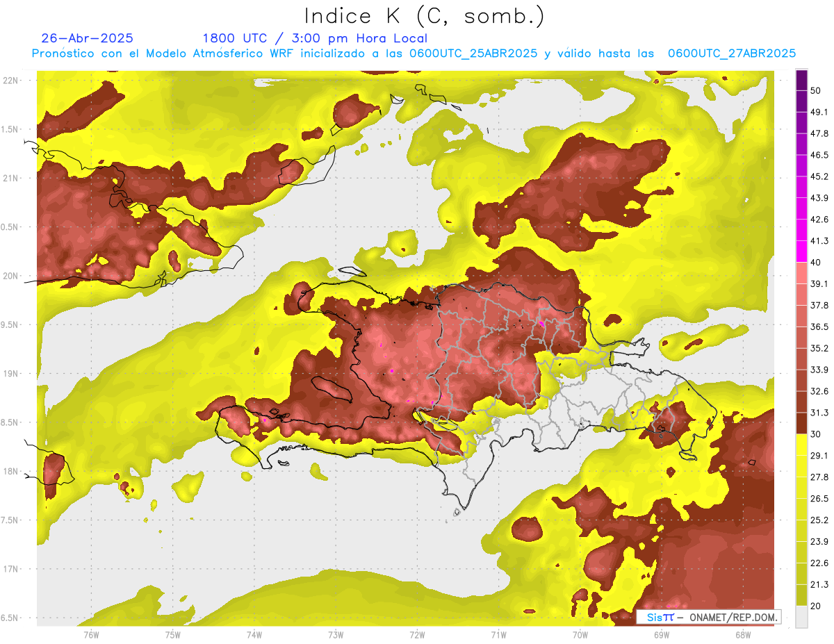Click the light gray swatch below 20
This screenshot has height=644, width=834.
[801, 616]
